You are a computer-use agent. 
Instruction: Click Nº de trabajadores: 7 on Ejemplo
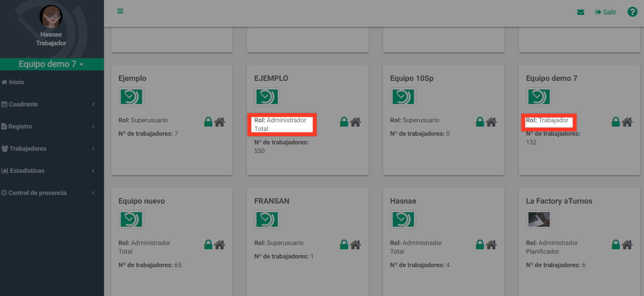148,134
